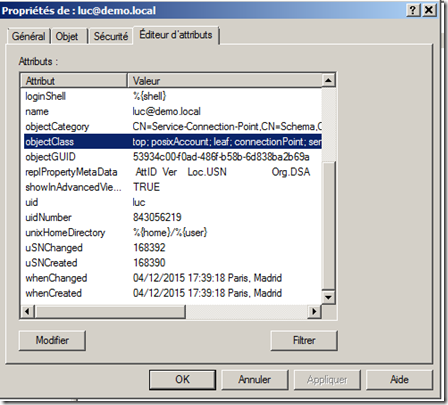Screen dimensions: 448x405
Task: Close the properties dialog with X
Action: click(429, 10)
